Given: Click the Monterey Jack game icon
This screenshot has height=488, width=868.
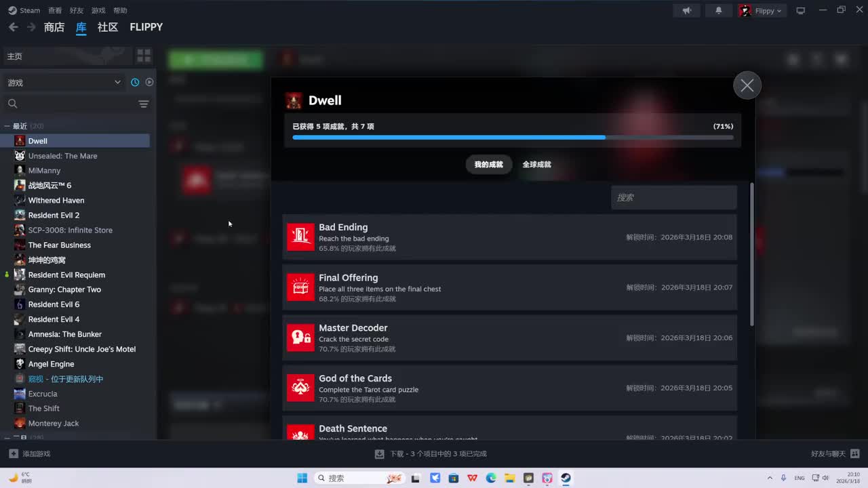Looking at the screenshot, I should [20, 423].
